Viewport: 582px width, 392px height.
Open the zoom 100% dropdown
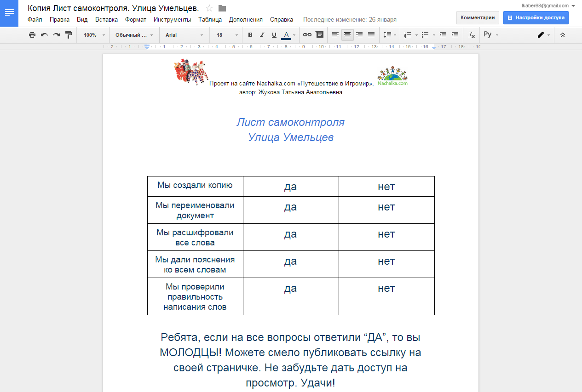click(x=94, y=35)
